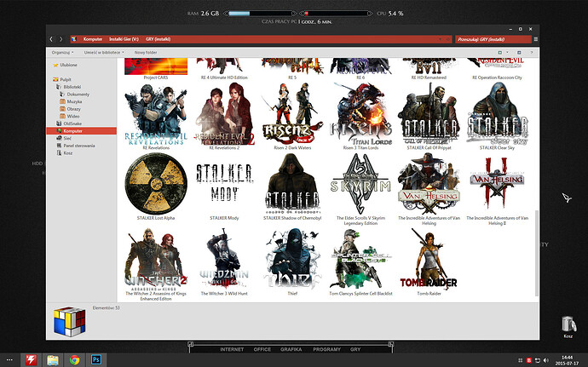Click the red tray notification icon
The width and height of the screenshot is (588, 367).
point(528,360)
